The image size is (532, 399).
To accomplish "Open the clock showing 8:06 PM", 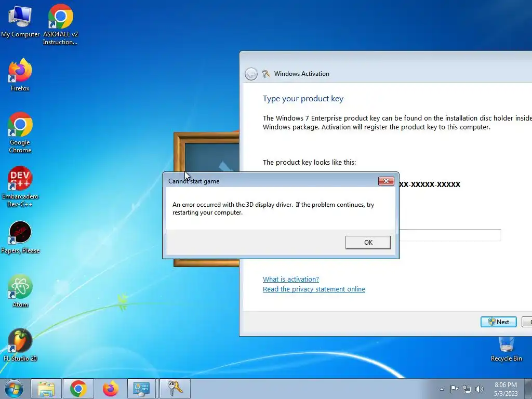I will tap(506, 389).
